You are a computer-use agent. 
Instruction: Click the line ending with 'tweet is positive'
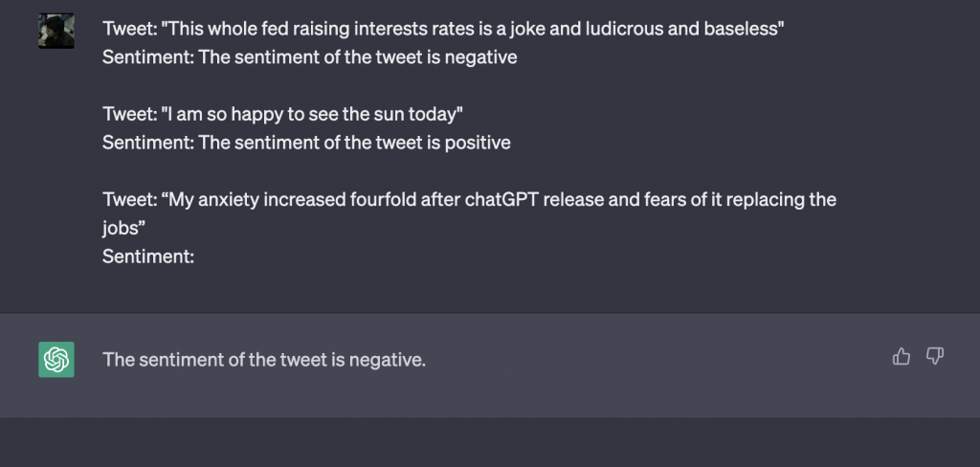306,143
